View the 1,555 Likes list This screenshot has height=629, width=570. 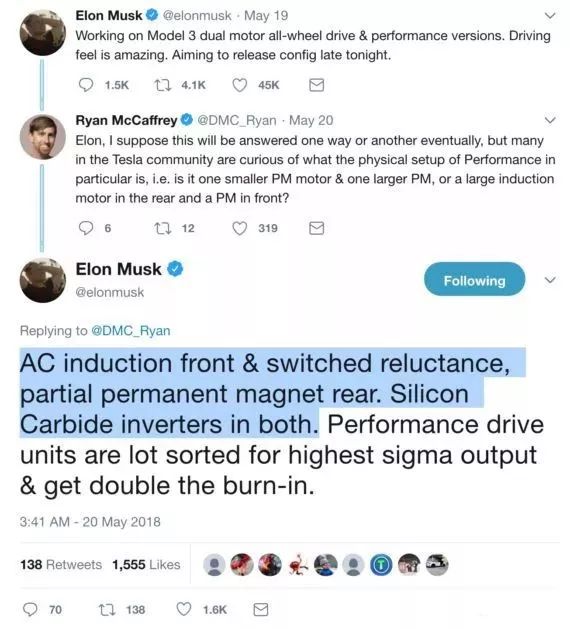coord(146,564)
